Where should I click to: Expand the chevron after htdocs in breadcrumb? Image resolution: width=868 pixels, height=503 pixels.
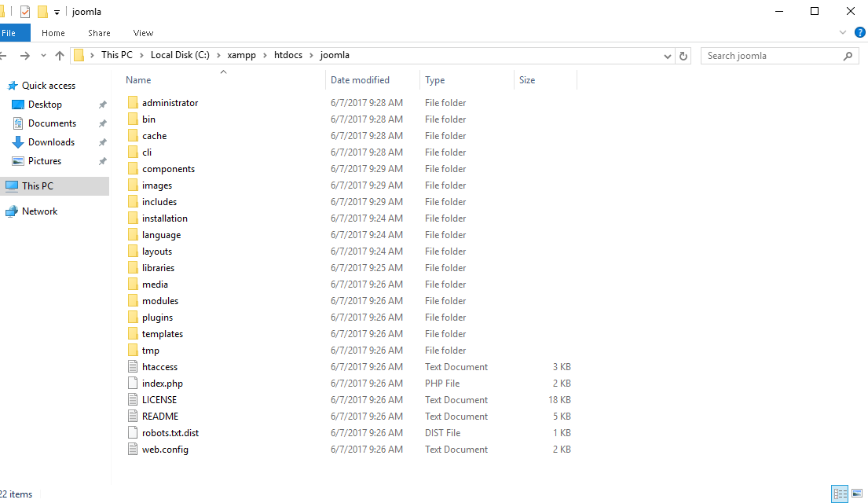(x=312, y=55)
